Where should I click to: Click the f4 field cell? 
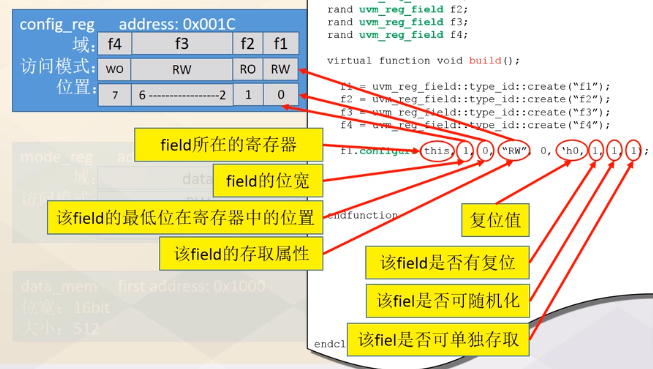coord(115,44)
